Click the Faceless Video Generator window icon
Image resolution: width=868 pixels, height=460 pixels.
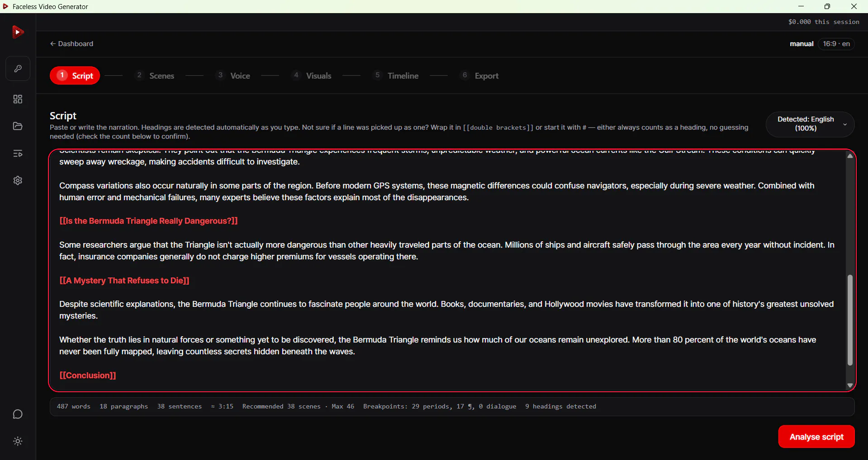6,6
